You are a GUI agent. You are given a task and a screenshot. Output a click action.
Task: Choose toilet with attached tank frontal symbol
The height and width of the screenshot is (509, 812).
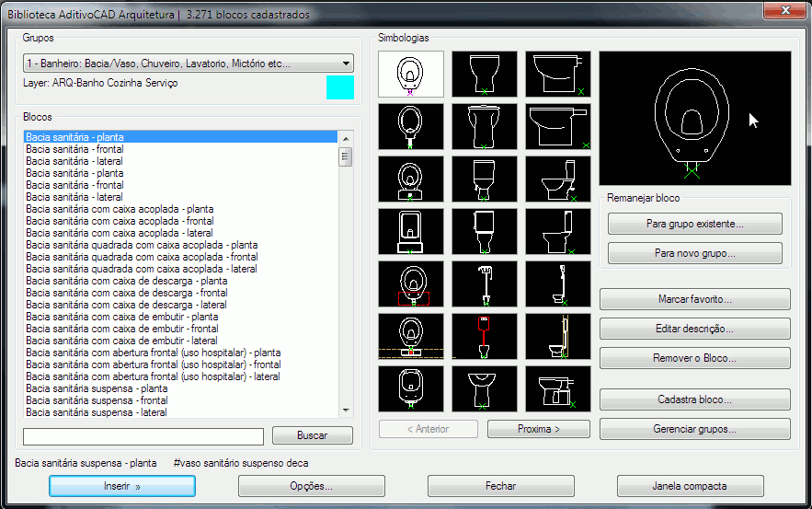click(485, 179)
